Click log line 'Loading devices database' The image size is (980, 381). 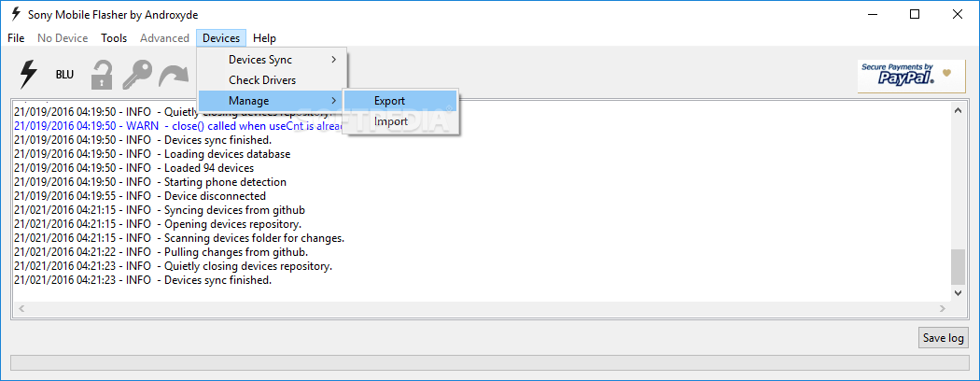pos(152,154)
